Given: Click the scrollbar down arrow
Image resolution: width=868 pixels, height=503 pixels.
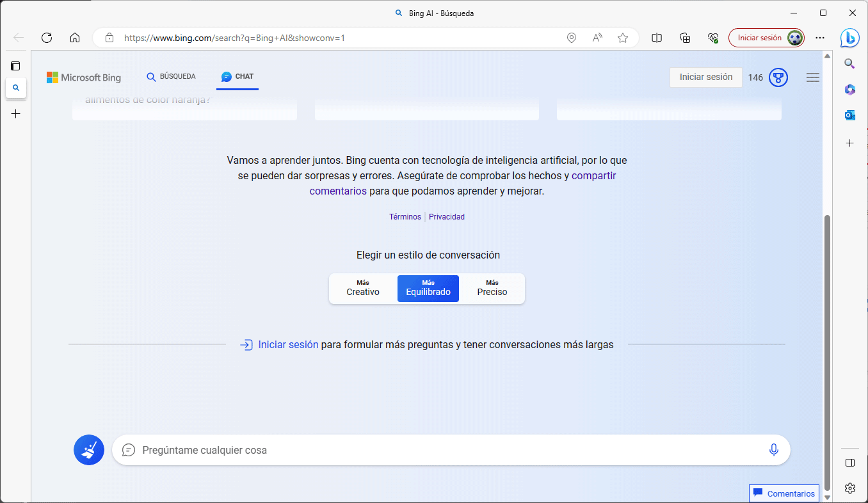Looking at the screenshot, I should (x=827, y=497).
